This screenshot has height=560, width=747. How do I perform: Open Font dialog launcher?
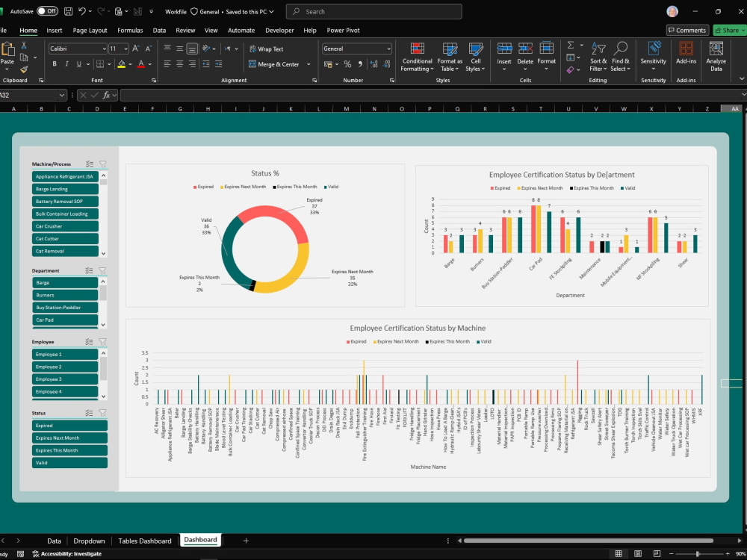click(x=154, y=81)
